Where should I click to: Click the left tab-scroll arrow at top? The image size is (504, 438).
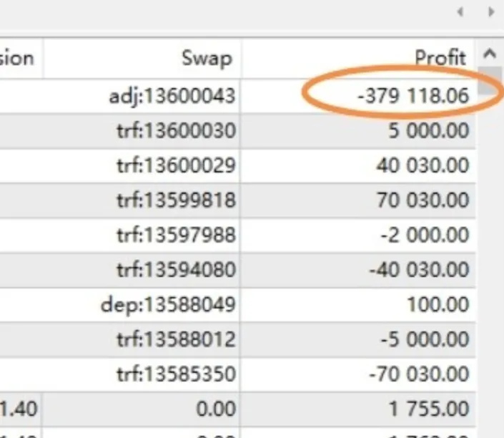click(460, 12)
